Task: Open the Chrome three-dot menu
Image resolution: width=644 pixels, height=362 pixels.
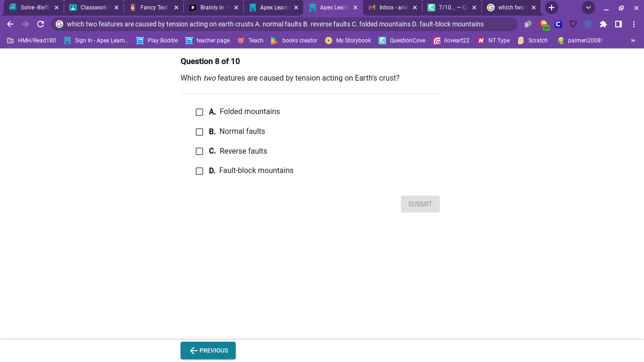Action: click(x=634, y=24)
